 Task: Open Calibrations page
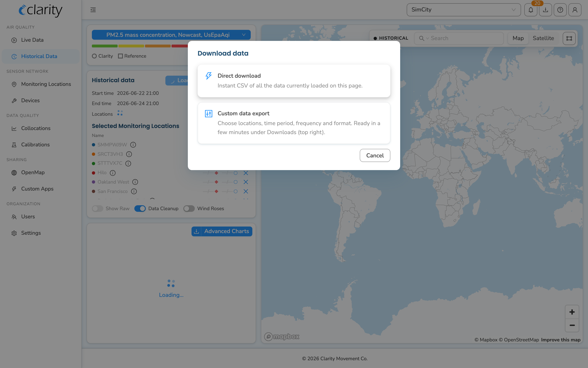coord(41,145)
